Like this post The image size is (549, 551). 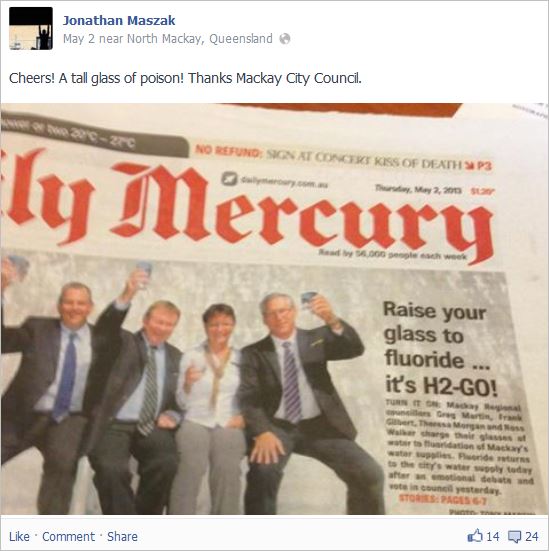click(19, 537)
